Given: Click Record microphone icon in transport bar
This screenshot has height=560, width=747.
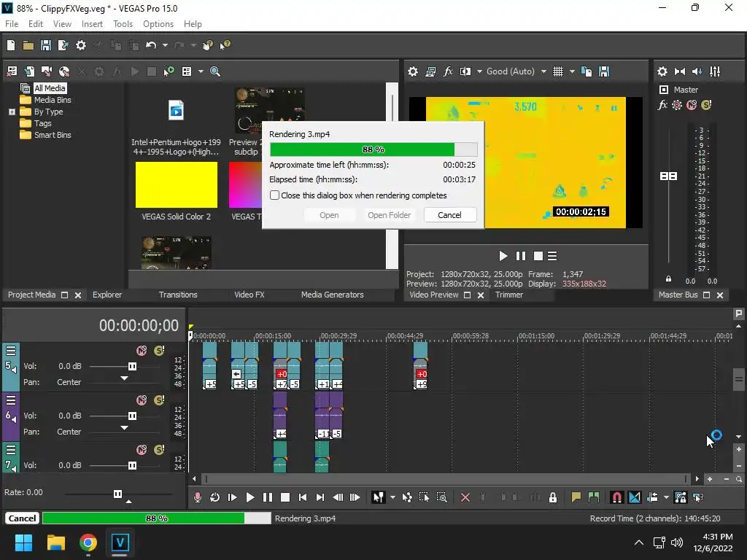Looking at the screenshot, I should click(197, 497).
